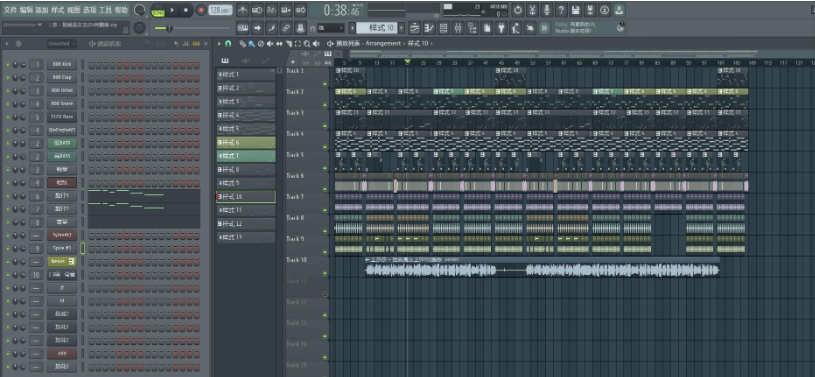This screenshot has width=815, height=377.
Task: Mute Track 1 green LED in playlist
Action: pyautogui.click(x=325, y=84)
